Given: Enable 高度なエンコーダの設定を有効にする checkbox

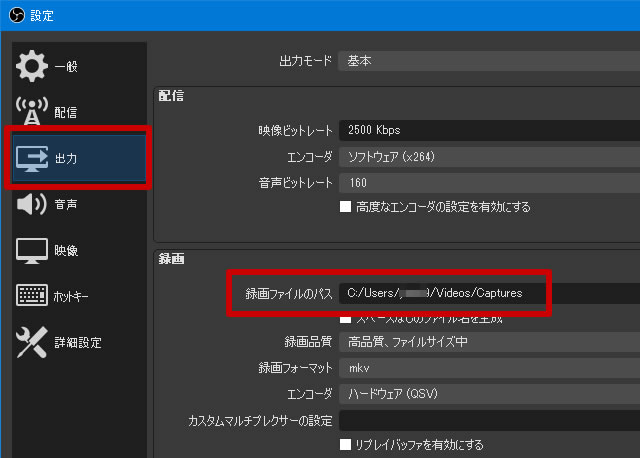Looking at the screenshot, I should click(x=346, y=207).
